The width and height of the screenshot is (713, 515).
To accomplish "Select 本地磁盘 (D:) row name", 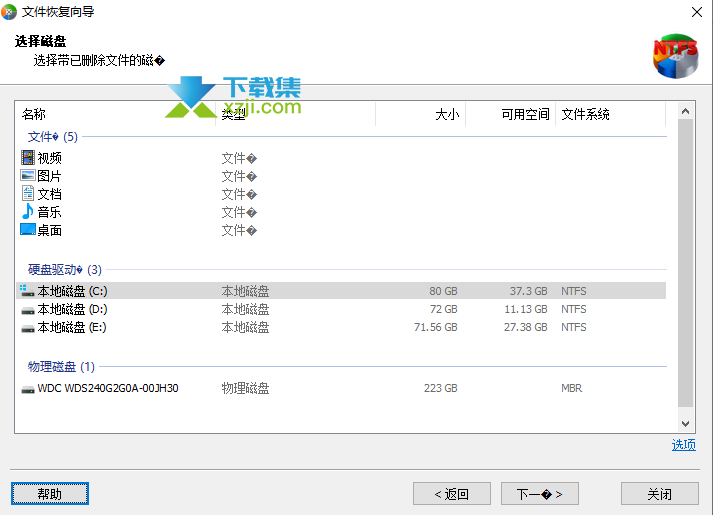I will pyautogui.click(x=72, y=309).
